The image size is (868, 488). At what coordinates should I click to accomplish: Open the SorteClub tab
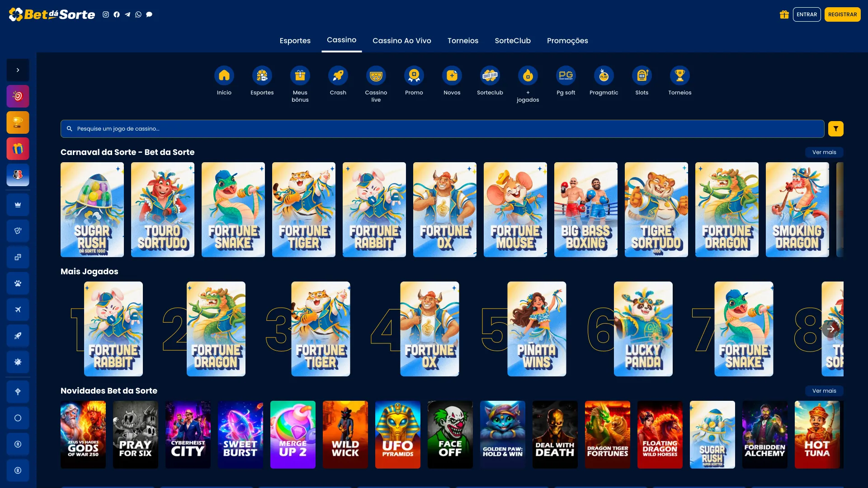[513, 41]
